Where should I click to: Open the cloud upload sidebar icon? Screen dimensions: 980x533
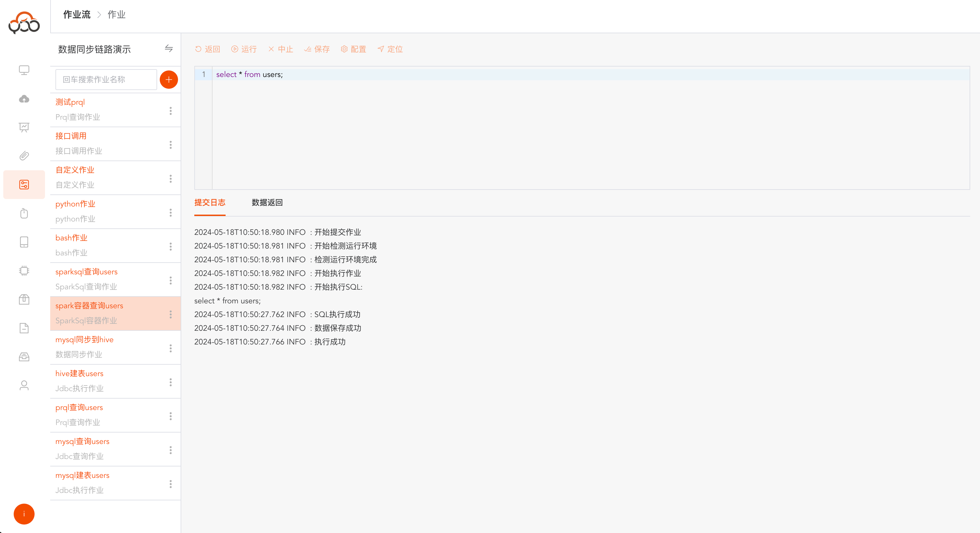[24, 99]
